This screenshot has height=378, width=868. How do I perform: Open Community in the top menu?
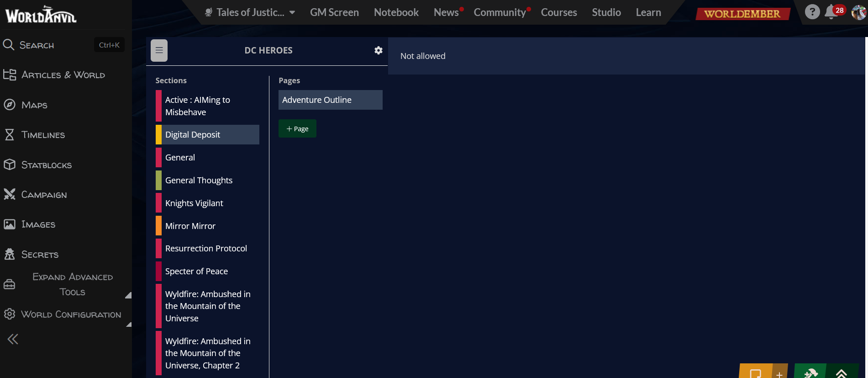(500, 12)
